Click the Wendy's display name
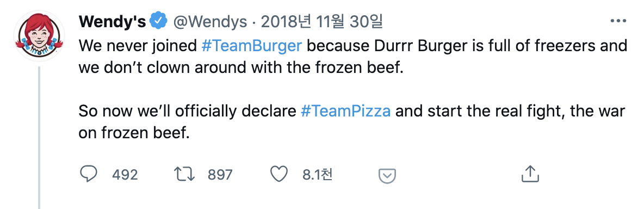644x209 pixels. (x=112, y=22)
